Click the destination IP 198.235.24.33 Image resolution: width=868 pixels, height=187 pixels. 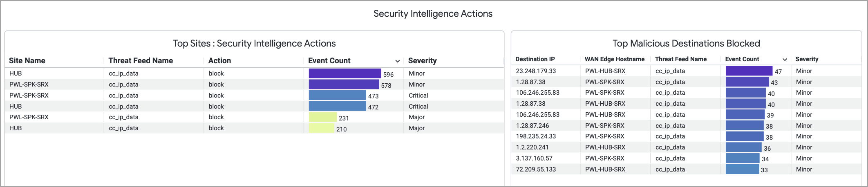tap(536, 136)
